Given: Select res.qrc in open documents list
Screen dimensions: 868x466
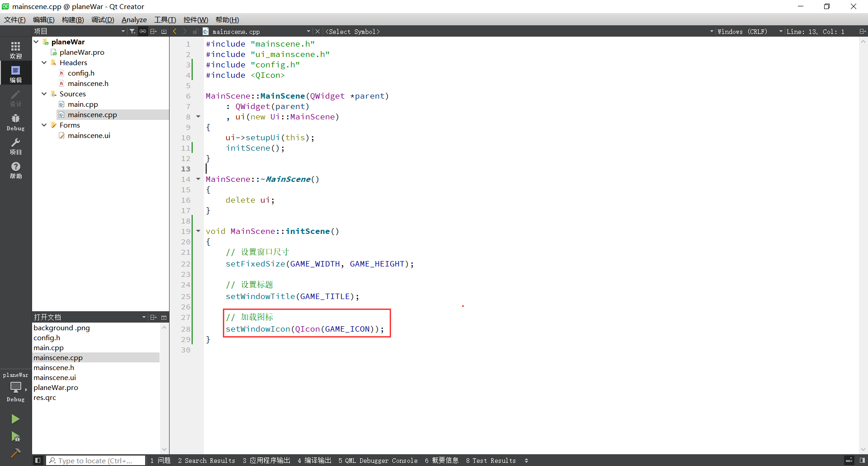Looking at the screenshot, I should (45, 398).
